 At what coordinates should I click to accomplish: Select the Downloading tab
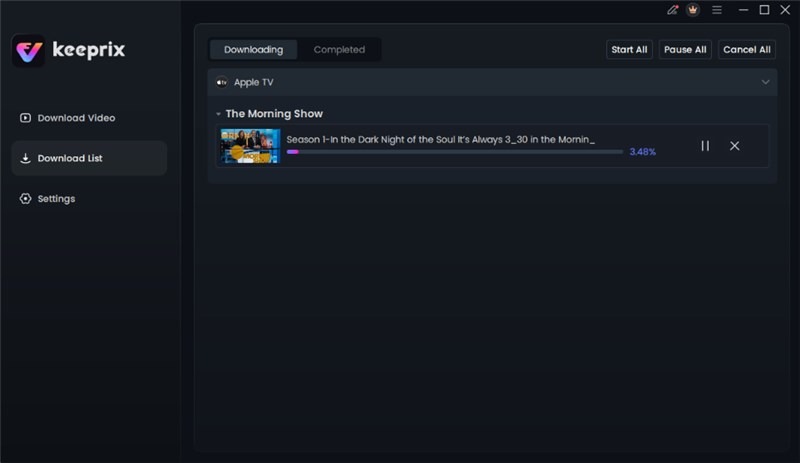pos(253,49)
